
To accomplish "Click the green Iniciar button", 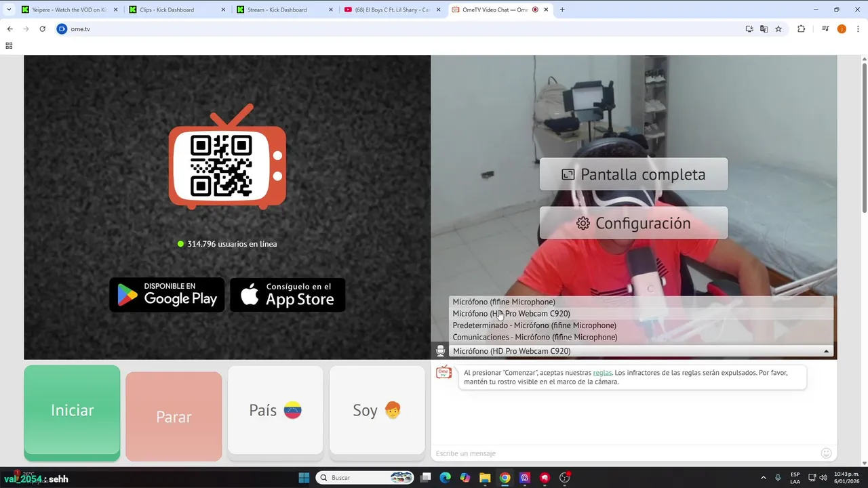I will pyautogui.click(x=72, y=411).
